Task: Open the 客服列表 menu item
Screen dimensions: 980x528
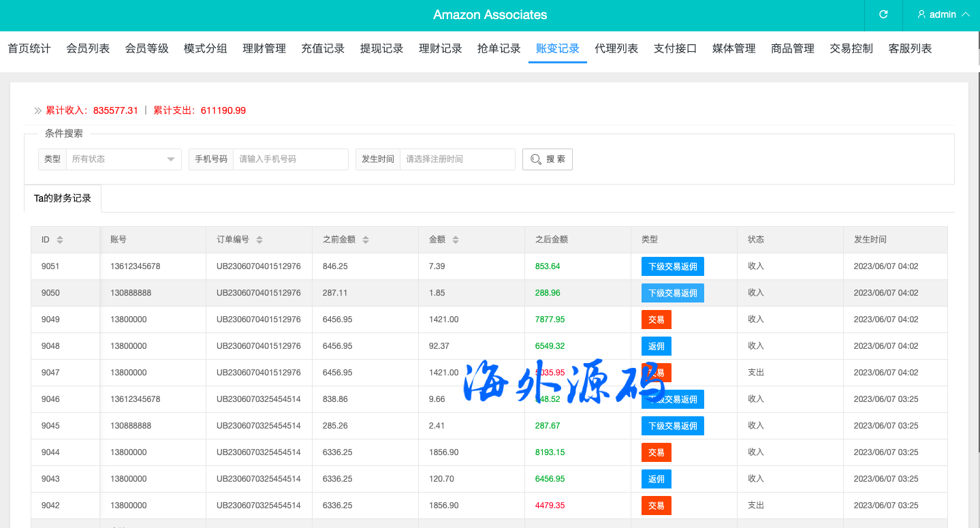Action: coord(910,48)
